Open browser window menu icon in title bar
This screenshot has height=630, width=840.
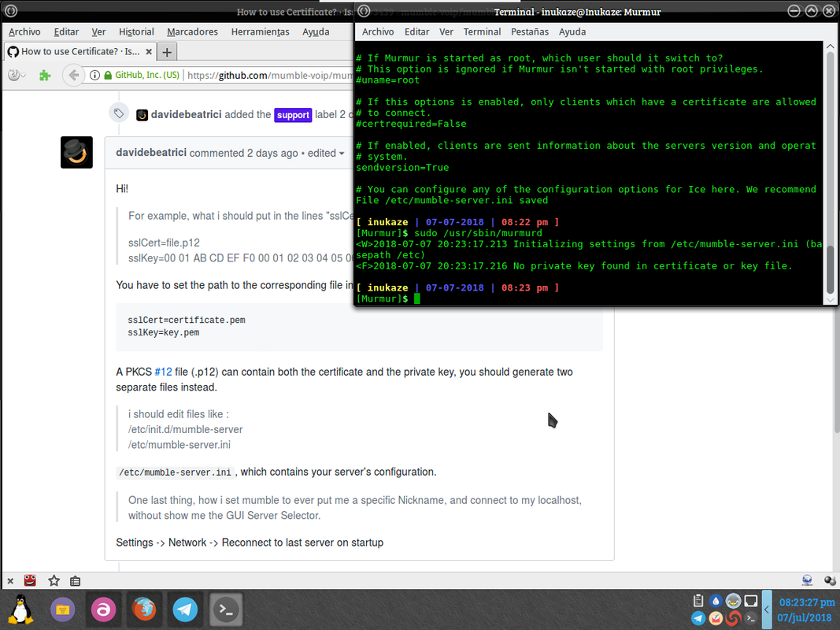coord(11,11)
